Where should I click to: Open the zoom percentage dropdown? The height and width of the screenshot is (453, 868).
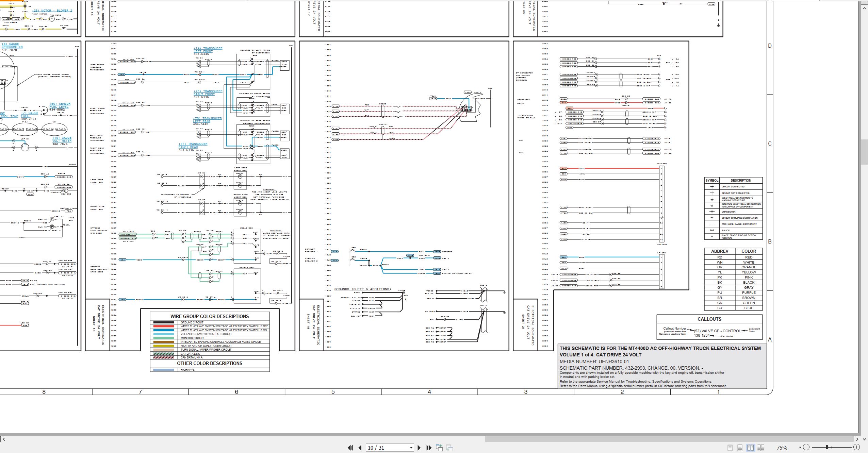pos(800,448)
